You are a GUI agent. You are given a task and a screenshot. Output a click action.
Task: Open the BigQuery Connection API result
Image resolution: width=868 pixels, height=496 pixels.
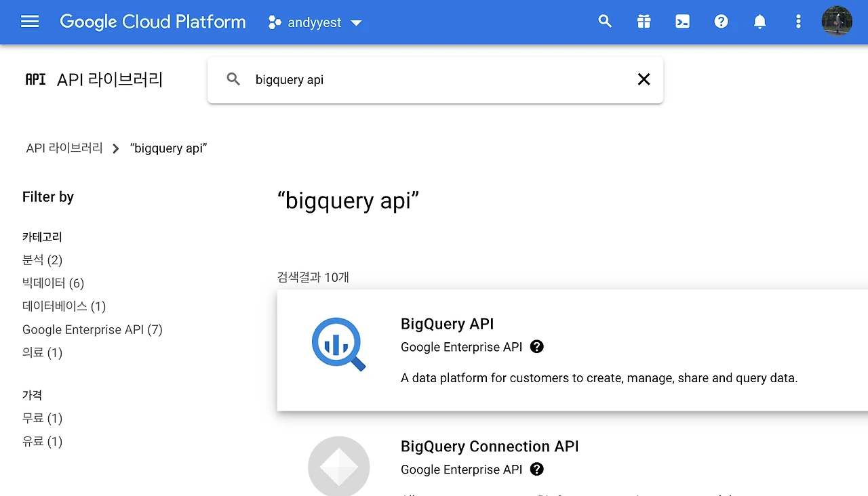click(490, 447)
